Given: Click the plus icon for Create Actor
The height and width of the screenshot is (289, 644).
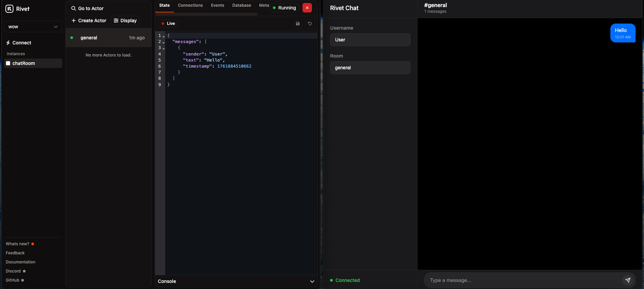Looking at the screenshot, I should [x=74, y=21].
